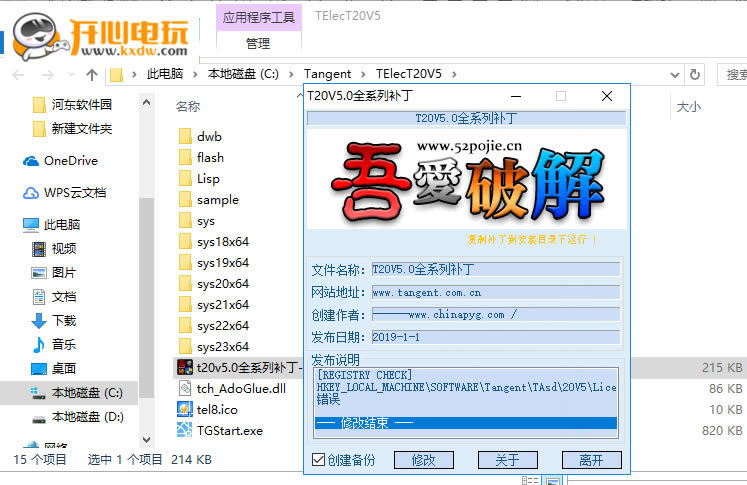Click the 离开 exit button

tap(590, 460)
